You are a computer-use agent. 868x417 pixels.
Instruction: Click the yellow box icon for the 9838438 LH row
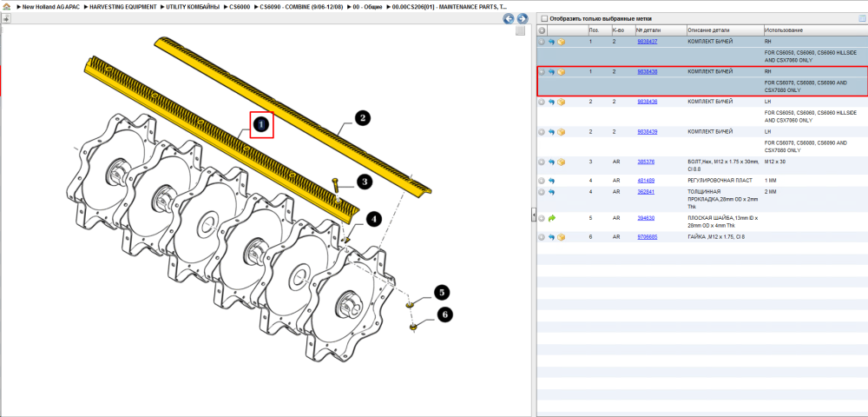point(562,102)
